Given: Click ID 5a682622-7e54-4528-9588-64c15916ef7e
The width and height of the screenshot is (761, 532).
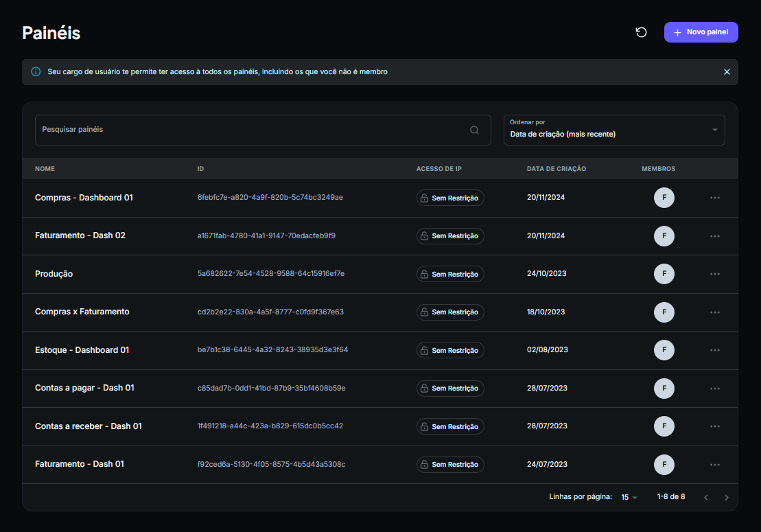Looking at the screenshot, I should pyautogui.click(x=271, y=273).
